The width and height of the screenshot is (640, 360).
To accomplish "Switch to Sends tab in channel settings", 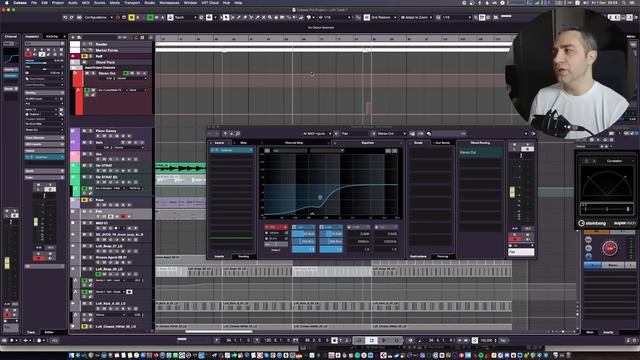I will 418,143.
